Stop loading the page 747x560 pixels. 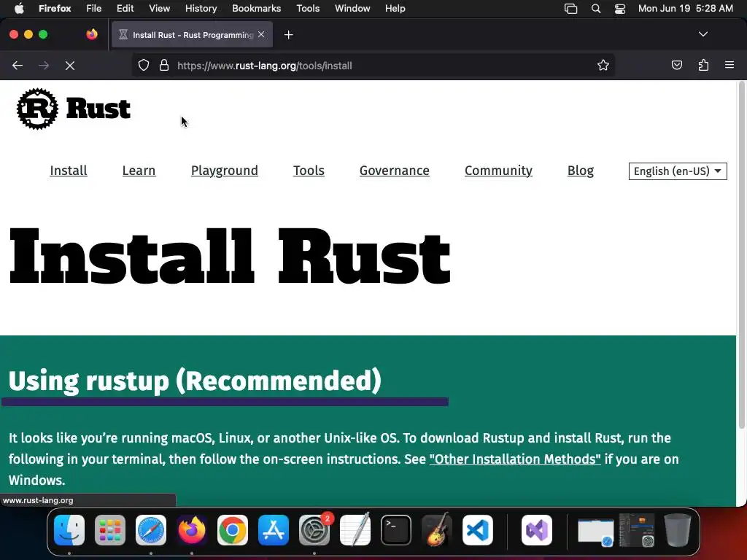(x=70, y=65)
